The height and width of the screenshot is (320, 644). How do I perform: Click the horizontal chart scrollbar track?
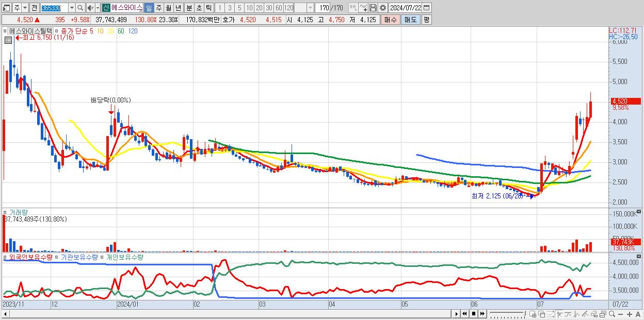pos(230,313)
